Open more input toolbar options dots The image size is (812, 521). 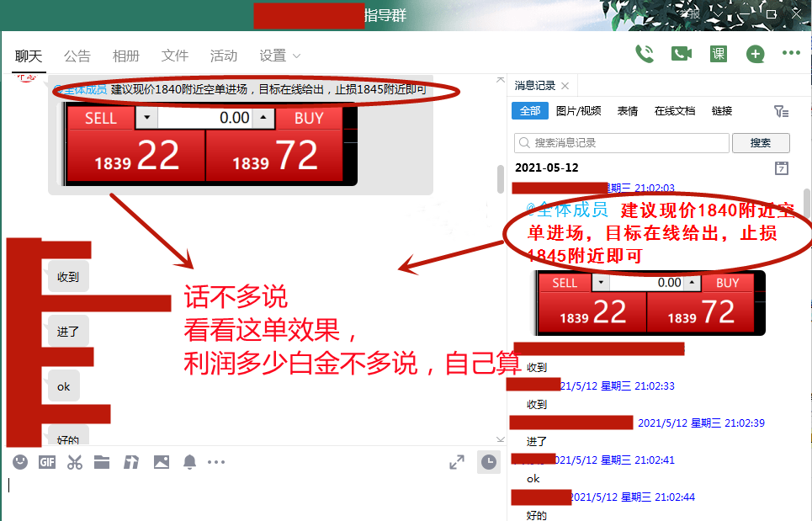tap(216, 462)
